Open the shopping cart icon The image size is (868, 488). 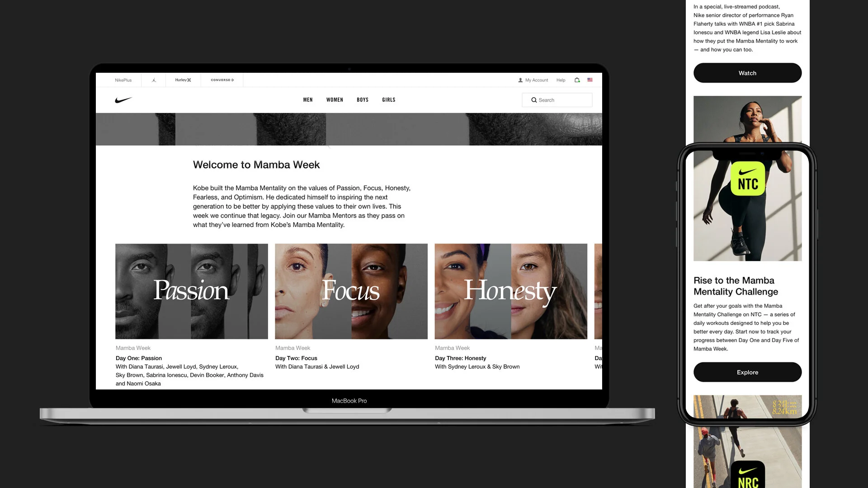pyautogui.click(x=577, y=80)
